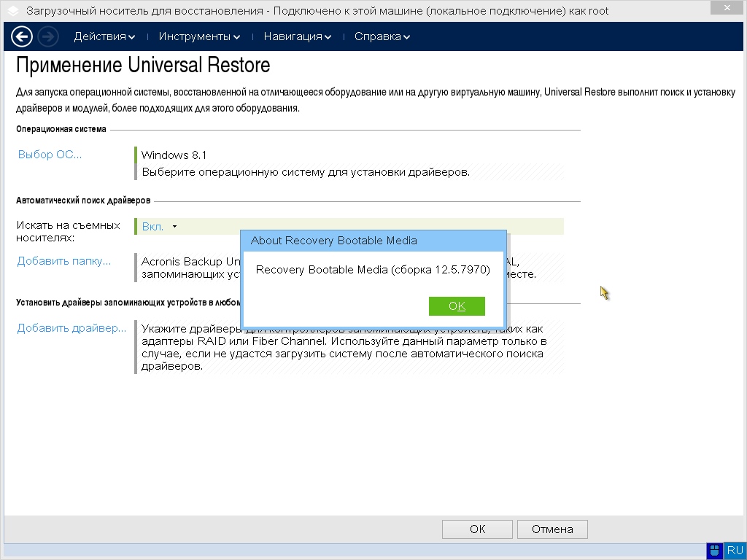Click the RU keyboard layout indicator

(734, 551)
